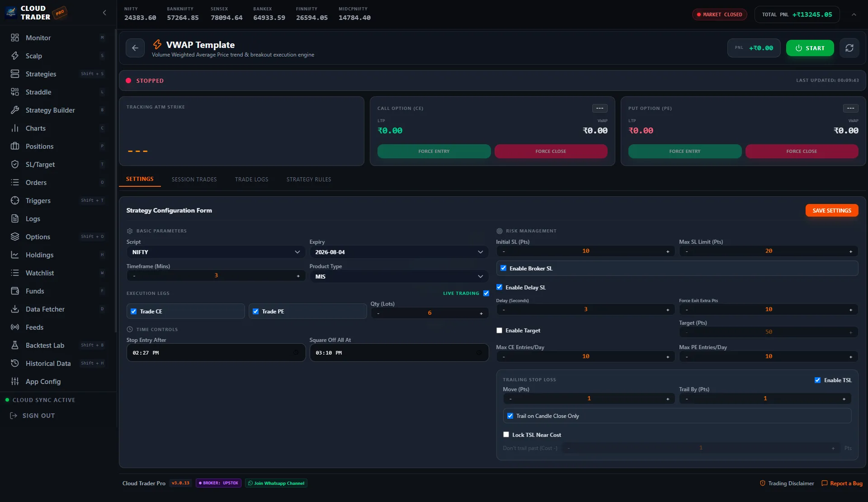Toggle Trail on Candle Close Only

coord(510,416)
